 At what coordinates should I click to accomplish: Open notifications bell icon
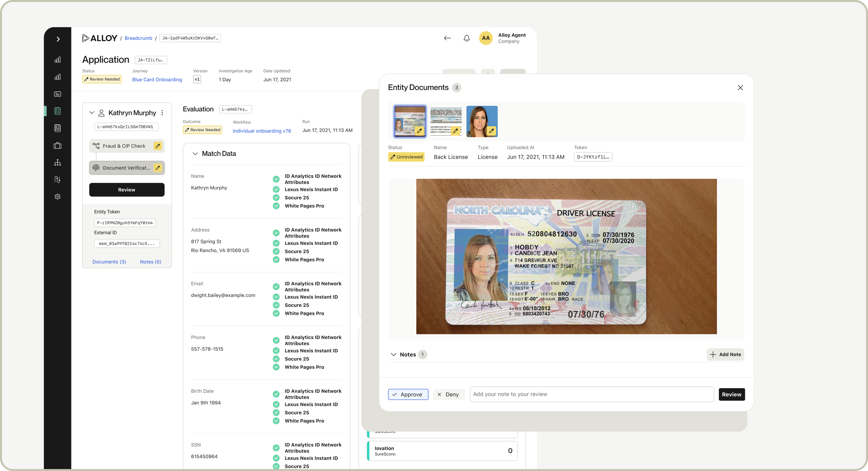point(466,38)
